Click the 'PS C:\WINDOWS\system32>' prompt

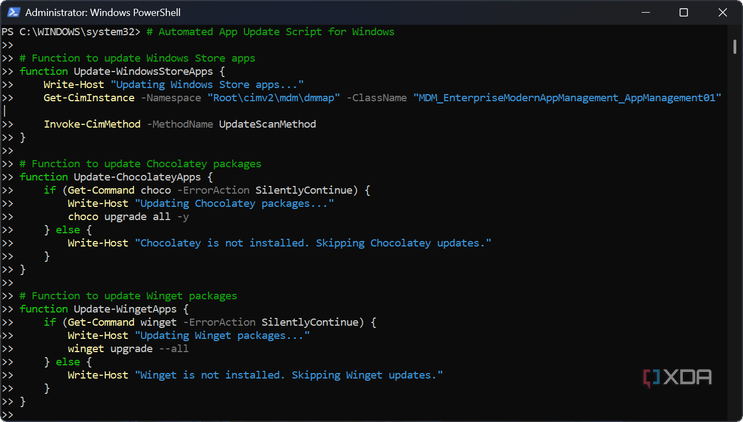[x=71, y=32]
